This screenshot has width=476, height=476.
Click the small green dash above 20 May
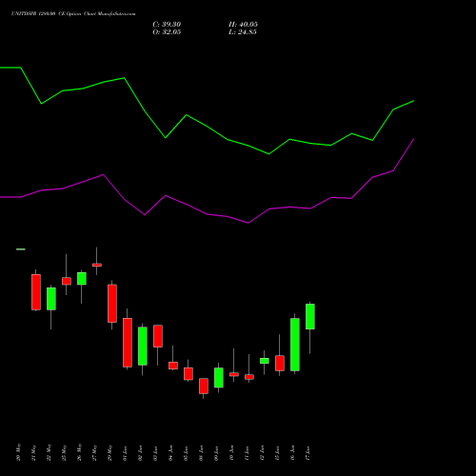pos(21,249)
